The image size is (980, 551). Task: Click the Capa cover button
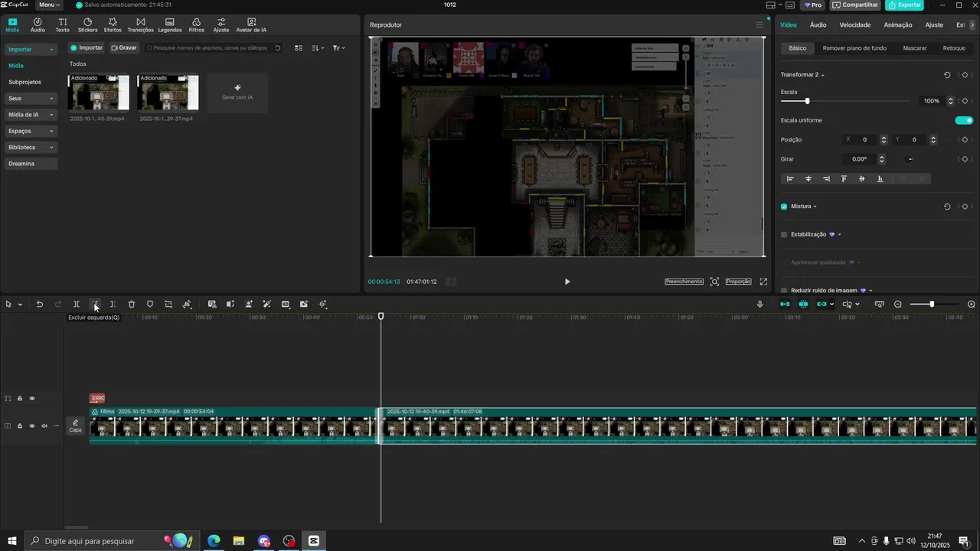coord(75,426)
